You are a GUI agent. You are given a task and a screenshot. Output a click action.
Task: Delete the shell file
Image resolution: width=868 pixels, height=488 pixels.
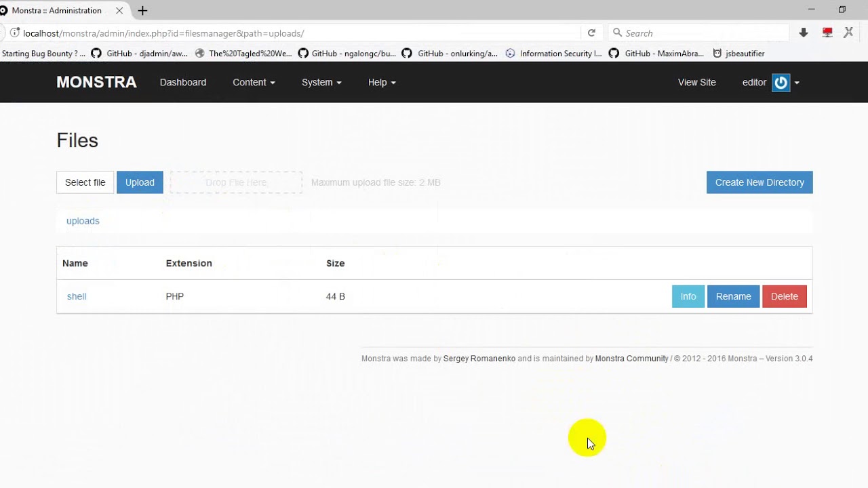coord(785,296)
